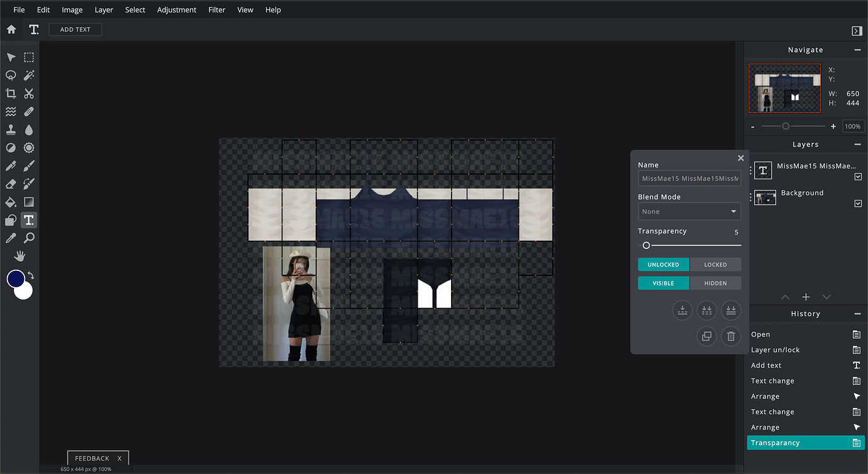Revert to the Add text history step

coord(766,365)
